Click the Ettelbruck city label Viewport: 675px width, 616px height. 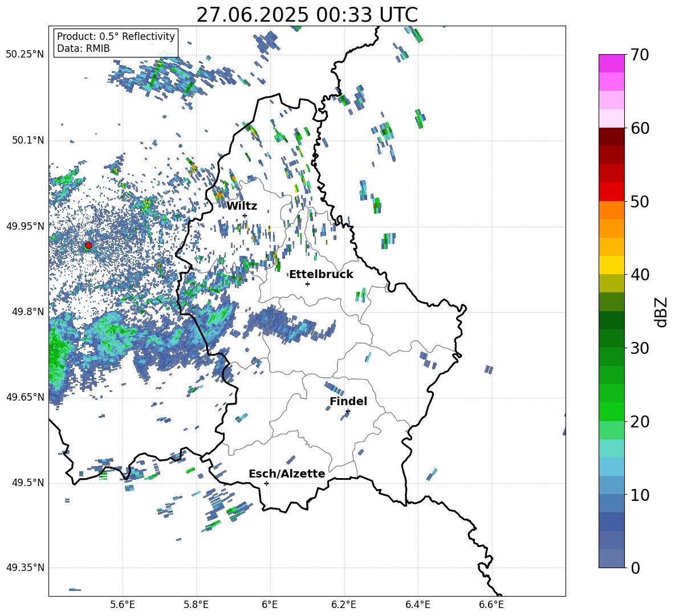(x=321, y=275)
